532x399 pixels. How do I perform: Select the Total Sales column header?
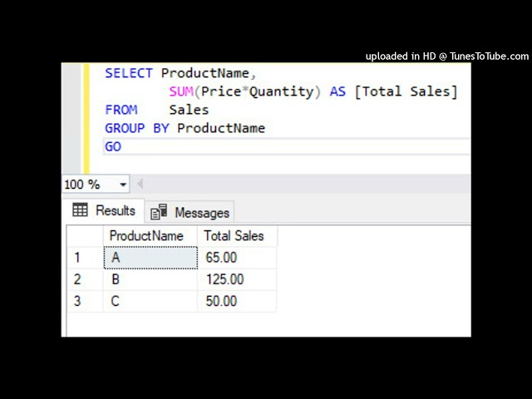click(x=237, y=236)
